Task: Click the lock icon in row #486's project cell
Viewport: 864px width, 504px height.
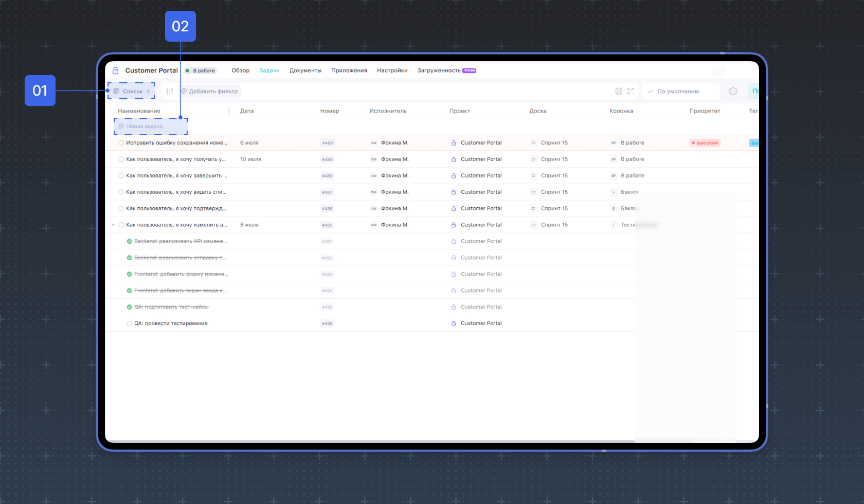Action: pos(454,209)
